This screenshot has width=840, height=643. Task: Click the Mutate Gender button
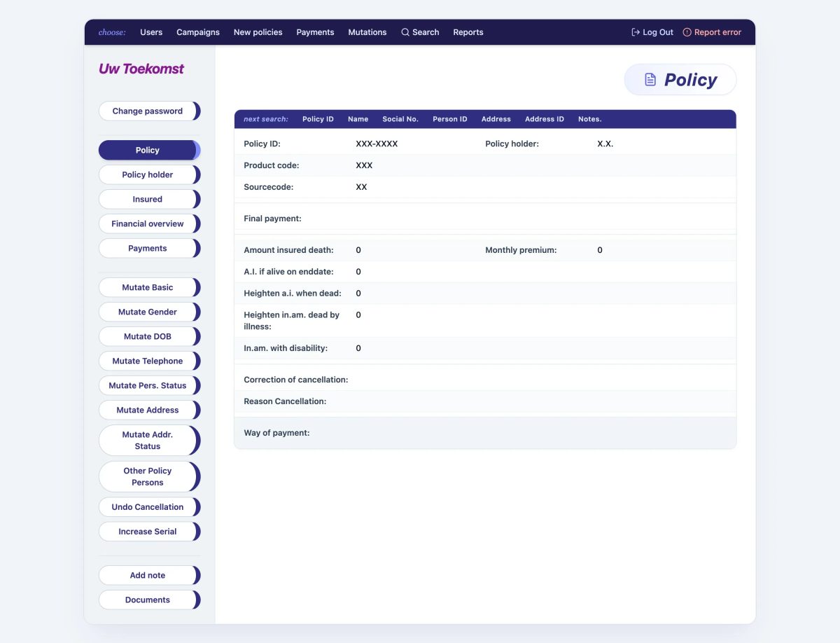pyautogui.click(x=149, y=312)
